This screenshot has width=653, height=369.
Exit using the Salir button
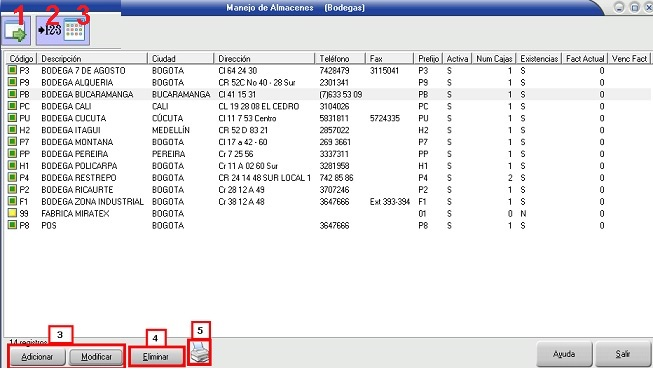pyautogui.click(x=623, y=354)
